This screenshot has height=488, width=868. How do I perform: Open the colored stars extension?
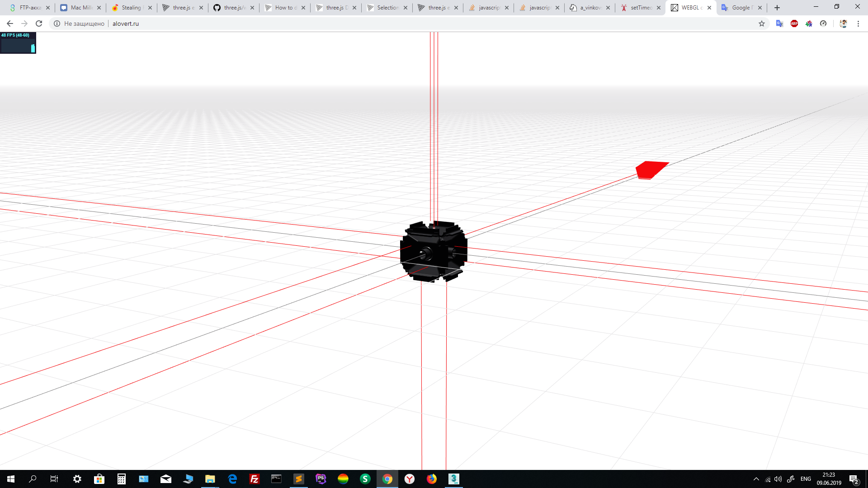pos(809,23)
